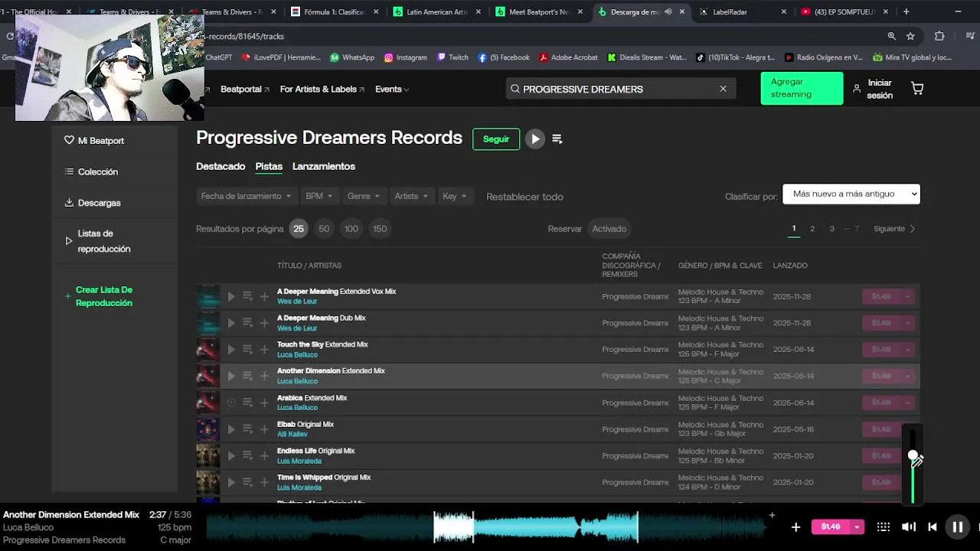Viewport: 980px width, 551px height.
Task: Switch to the Pistas tab
Action: [269, 166]
